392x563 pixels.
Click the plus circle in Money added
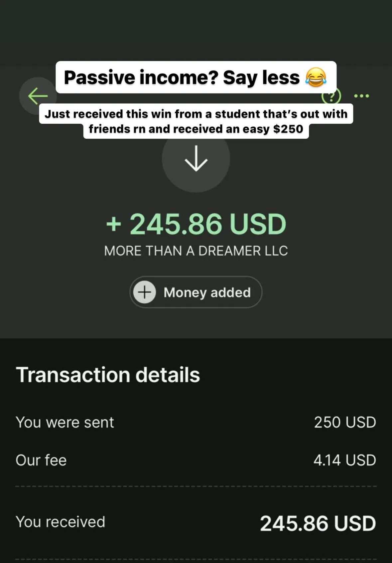point(145,292)
